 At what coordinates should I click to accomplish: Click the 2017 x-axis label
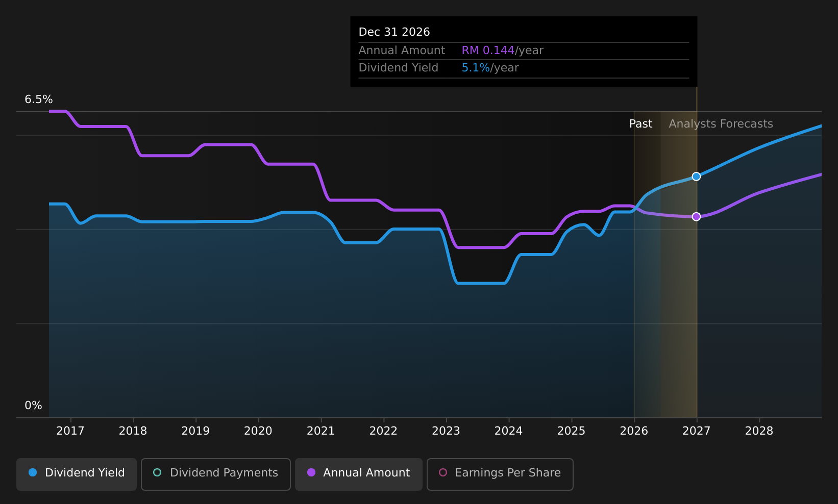click(x=70, y=431)
